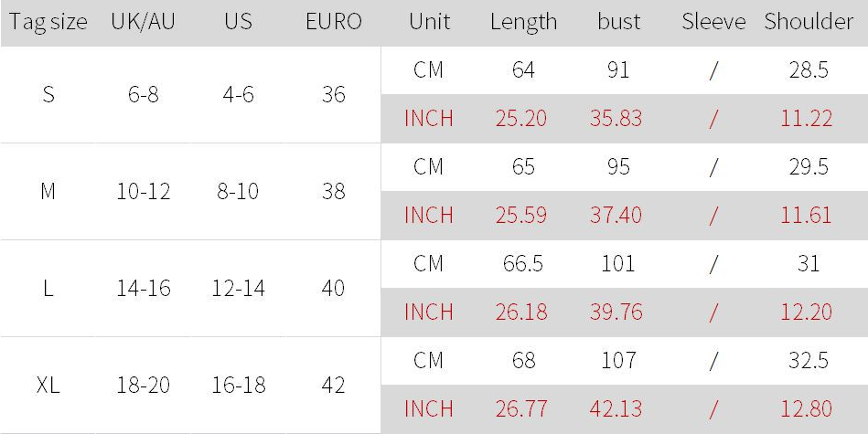
Task: Select the L tag size cell
Action: pyautogui.click(x=48, y=288)
